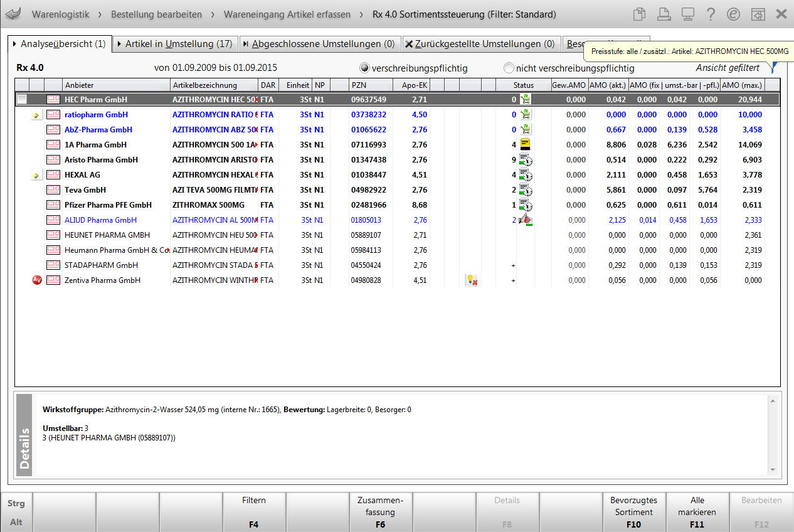
Task: Select the HEUNET PHARMA GMBH row
Action: click(x=396, y=235)
